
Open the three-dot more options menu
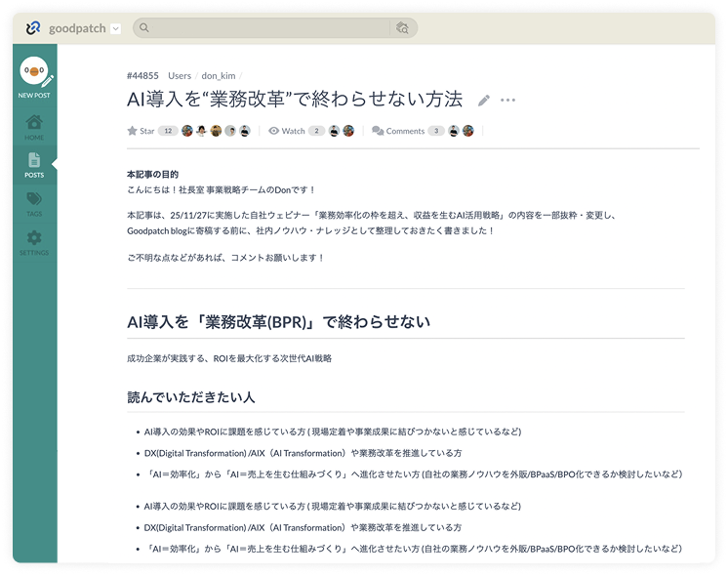(507, 100)
